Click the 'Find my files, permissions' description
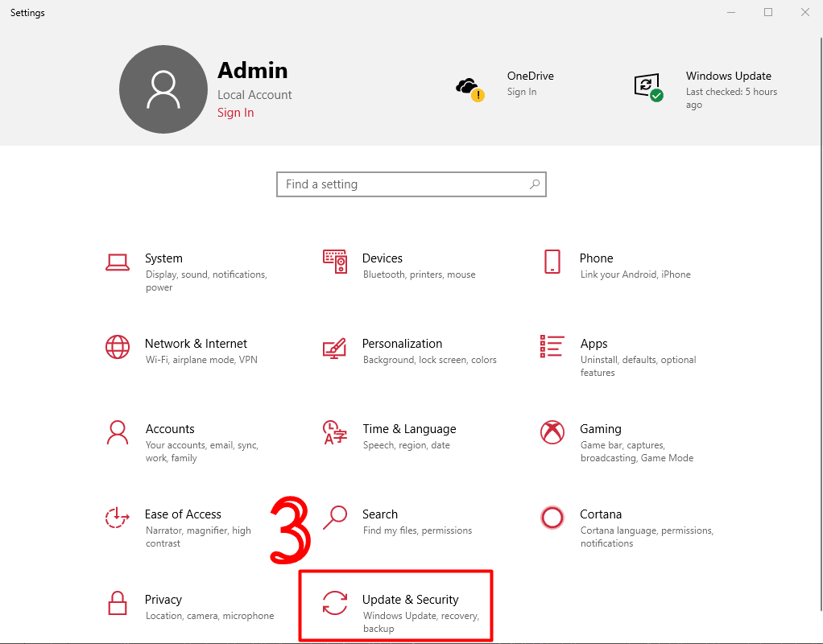823x644 pixels. point(417,530)
